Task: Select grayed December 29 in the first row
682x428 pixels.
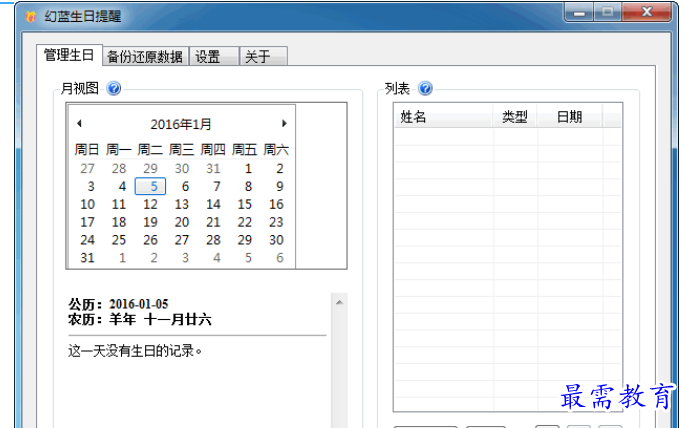Action: pos(150,168)
